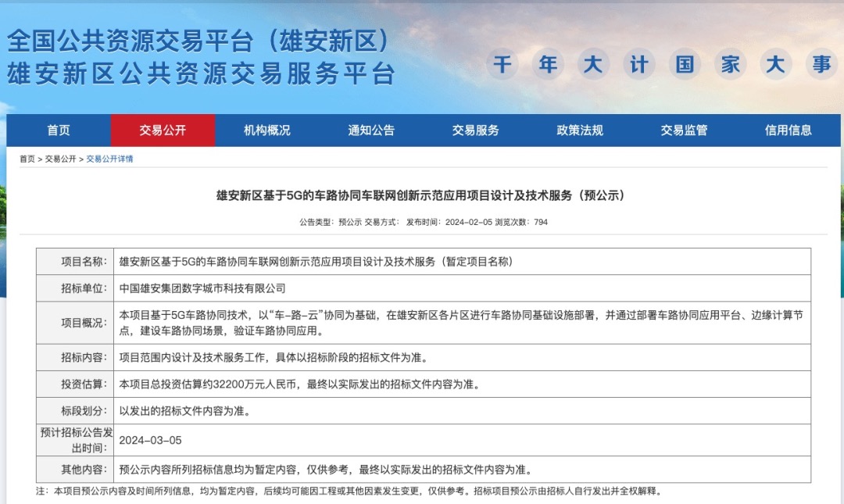Viewport: 844px width, 504px height.
Task: Click the circular 事 slogan badge
Action: click(821, 64)
